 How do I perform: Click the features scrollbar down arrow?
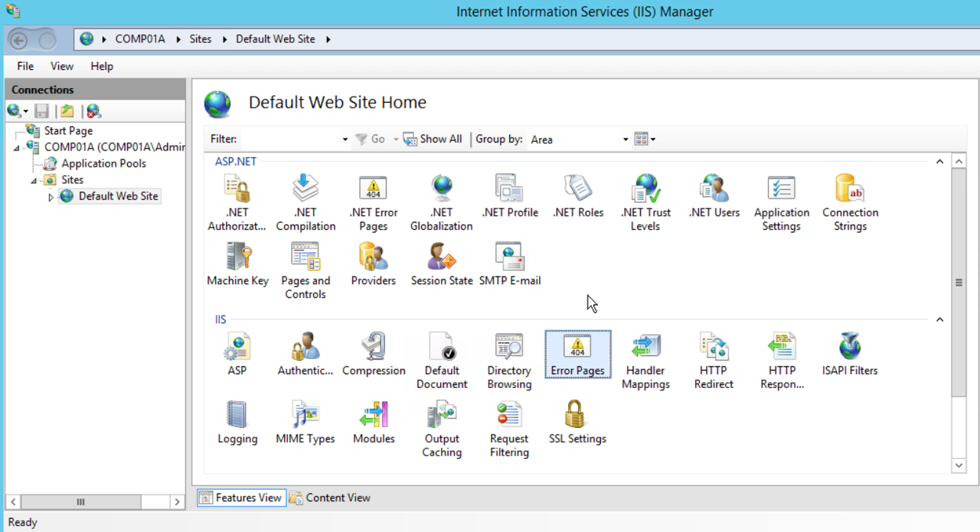(x=959, y=465)
